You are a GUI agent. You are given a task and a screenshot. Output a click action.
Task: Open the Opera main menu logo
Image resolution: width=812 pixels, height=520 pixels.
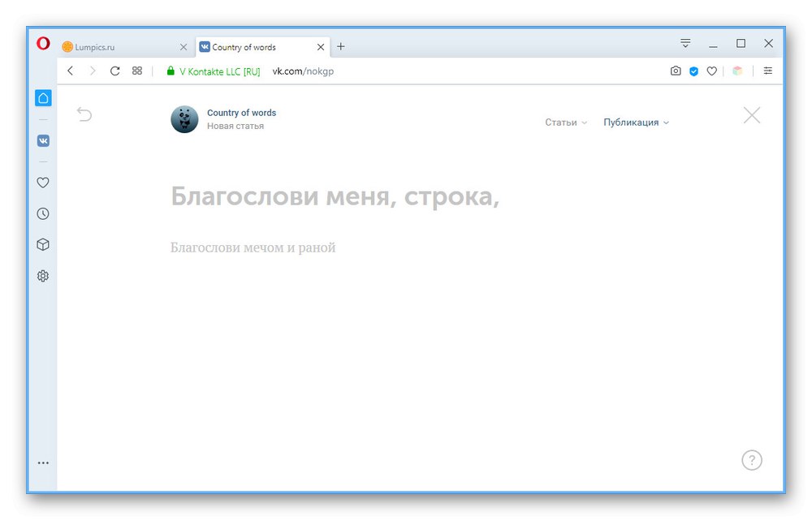[44, 44]
